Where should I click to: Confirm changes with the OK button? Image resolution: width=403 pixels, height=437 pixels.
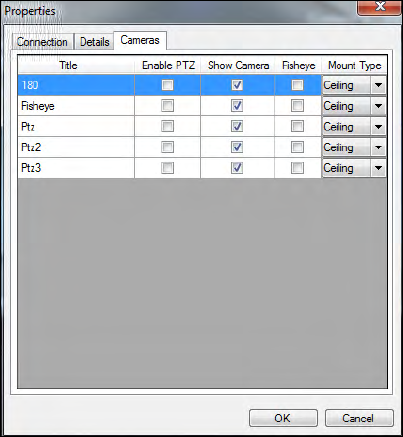click(283, 418)
